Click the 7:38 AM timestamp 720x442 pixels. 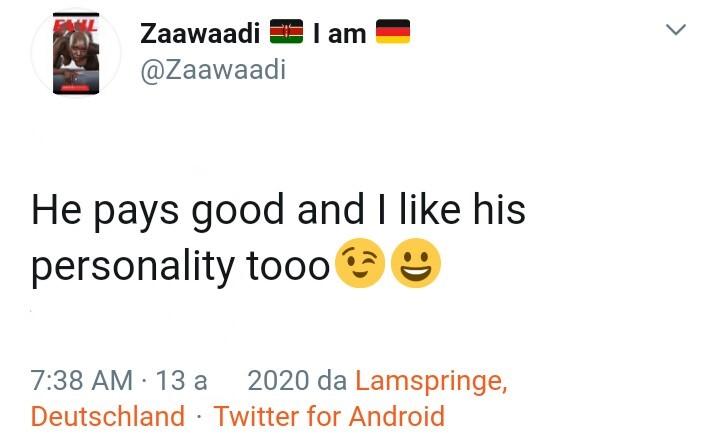point(82,381)
